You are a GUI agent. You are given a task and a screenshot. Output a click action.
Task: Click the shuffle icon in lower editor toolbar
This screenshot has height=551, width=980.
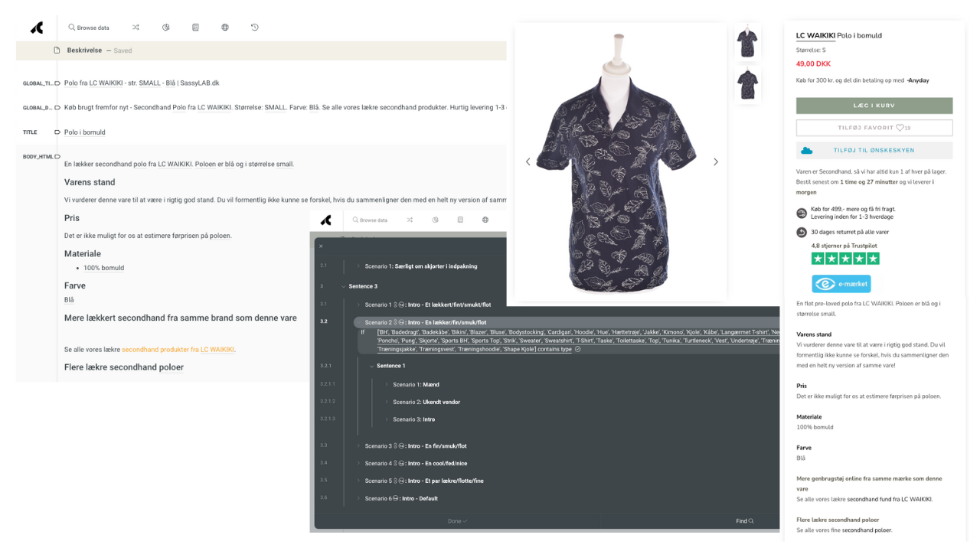tap(410, 220)
